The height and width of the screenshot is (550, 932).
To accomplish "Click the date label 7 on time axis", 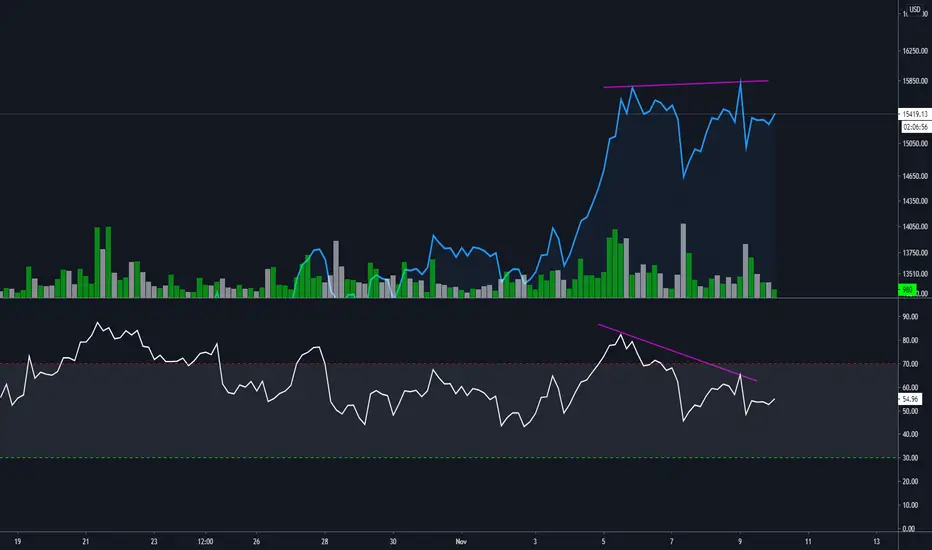I will 672,542.
